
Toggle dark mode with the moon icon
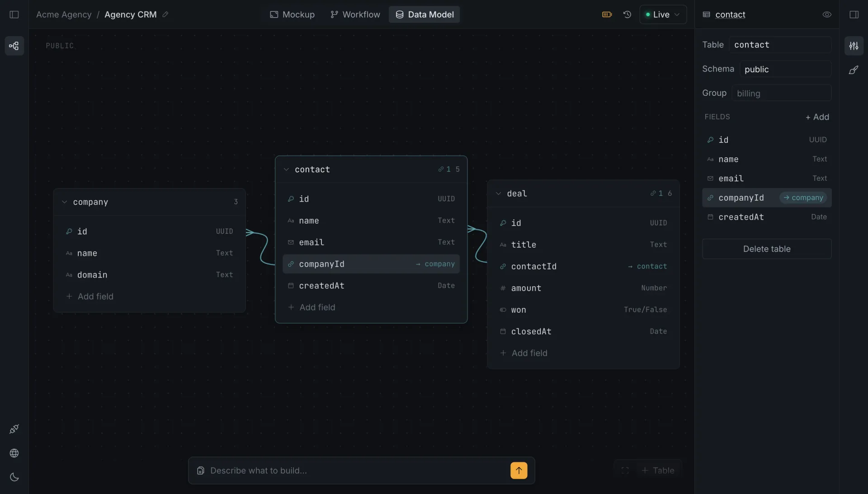click(x=14, y=477)
